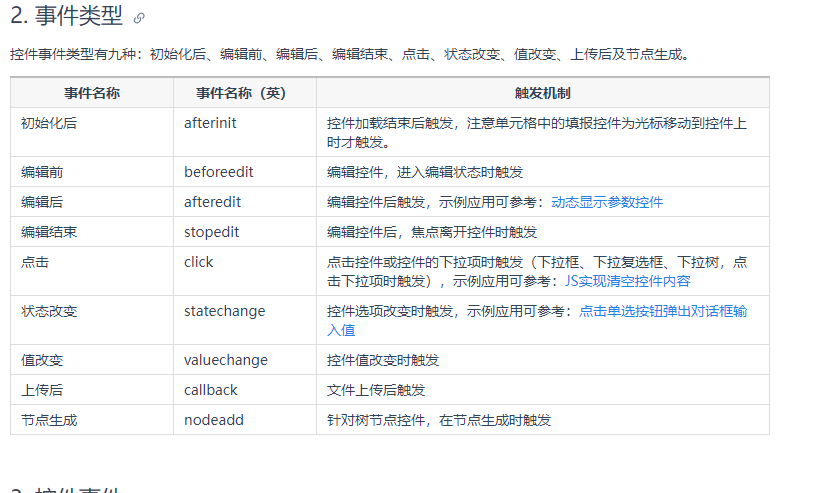Click the 事件名称（英）column header
This screenshot has height=493, width=824.
(x=245, y=93)
